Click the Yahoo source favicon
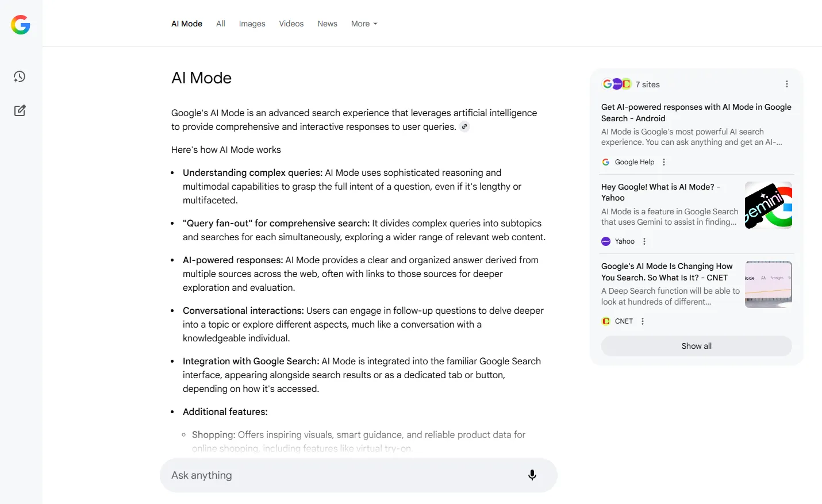The height and width of the screenshot is (504, 822). (606, 241)
